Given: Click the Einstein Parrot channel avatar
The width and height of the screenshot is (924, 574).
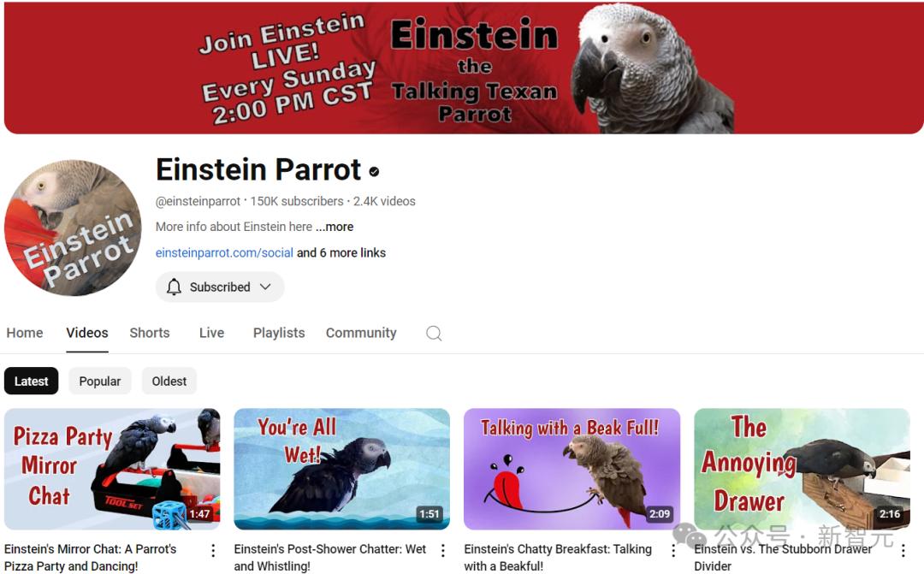Looking at the screenshot, I should pos(73,228).
